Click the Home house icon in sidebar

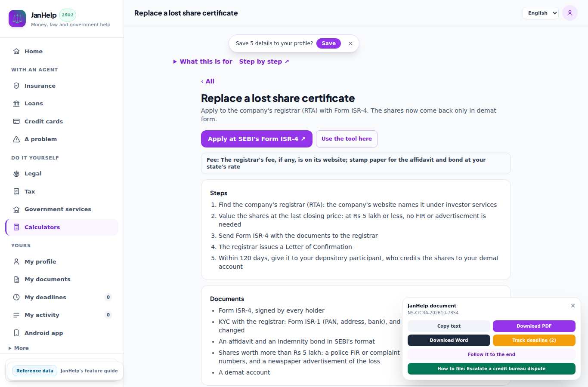(x=16, y=51)
